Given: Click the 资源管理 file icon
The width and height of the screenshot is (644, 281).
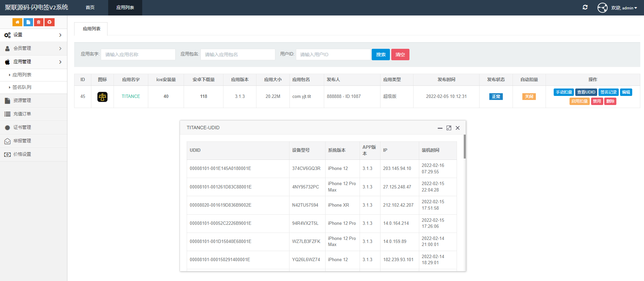Looking at the screenshot, I should tap(7, 101).
